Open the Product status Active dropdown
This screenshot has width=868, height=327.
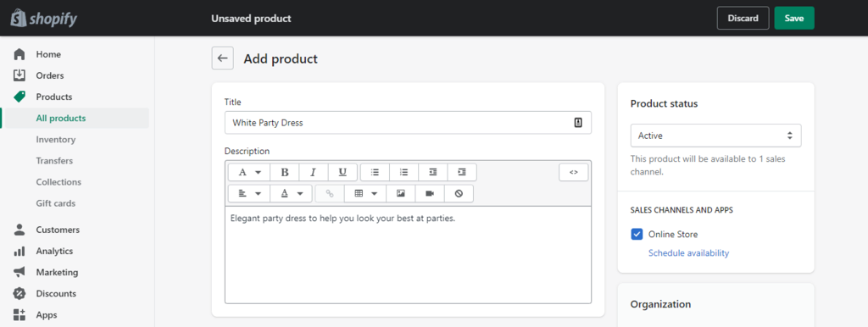pyautogui.click(x=715, y=136)
